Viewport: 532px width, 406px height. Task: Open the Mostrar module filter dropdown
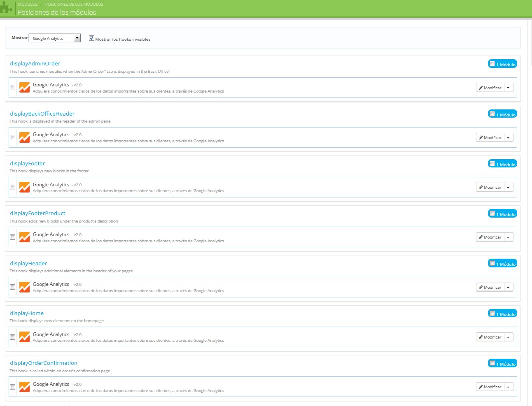(55, 38)
